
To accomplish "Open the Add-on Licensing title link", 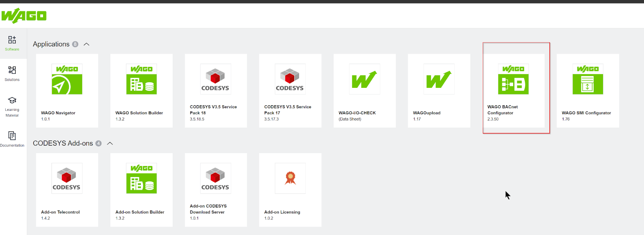I will point(282,212).
